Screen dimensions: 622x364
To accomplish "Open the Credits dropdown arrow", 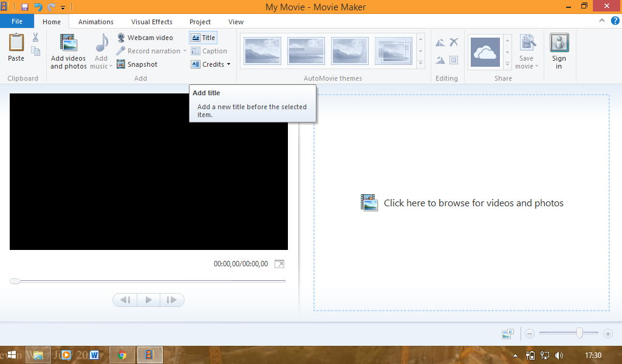I will (x=229, y=64).
